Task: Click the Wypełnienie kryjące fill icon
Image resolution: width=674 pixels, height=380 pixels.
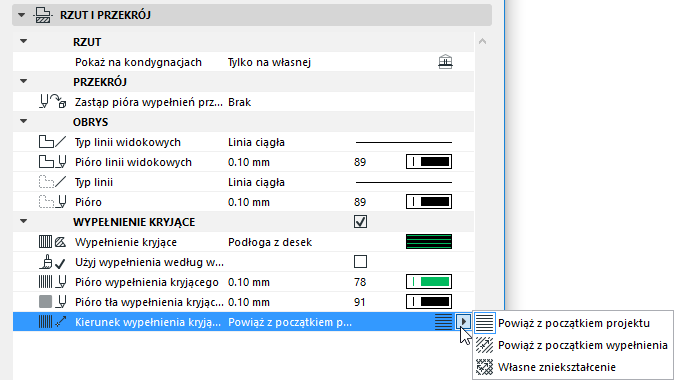Action: 52,242
